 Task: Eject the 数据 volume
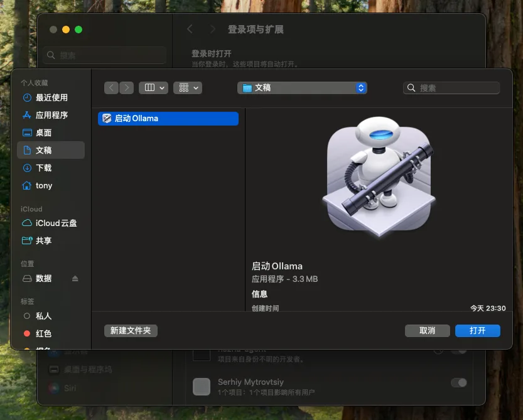pyautogui.click(x=75, y=278)
